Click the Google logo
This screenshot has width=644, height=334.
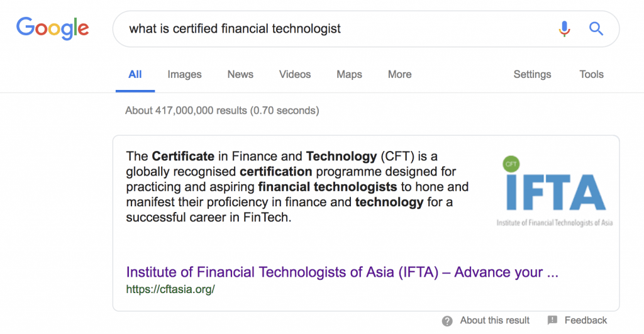tap(53, 28)
